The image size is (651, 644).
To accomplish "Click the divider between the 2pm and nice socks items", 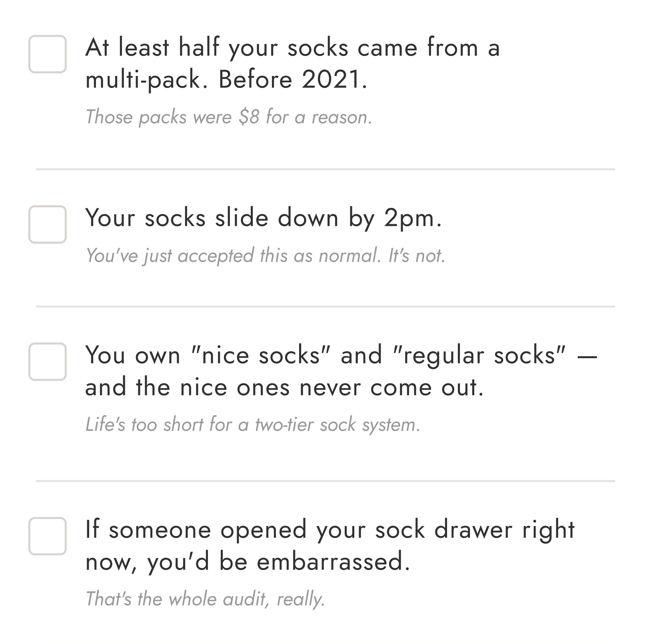I will [x=325, y=306].
